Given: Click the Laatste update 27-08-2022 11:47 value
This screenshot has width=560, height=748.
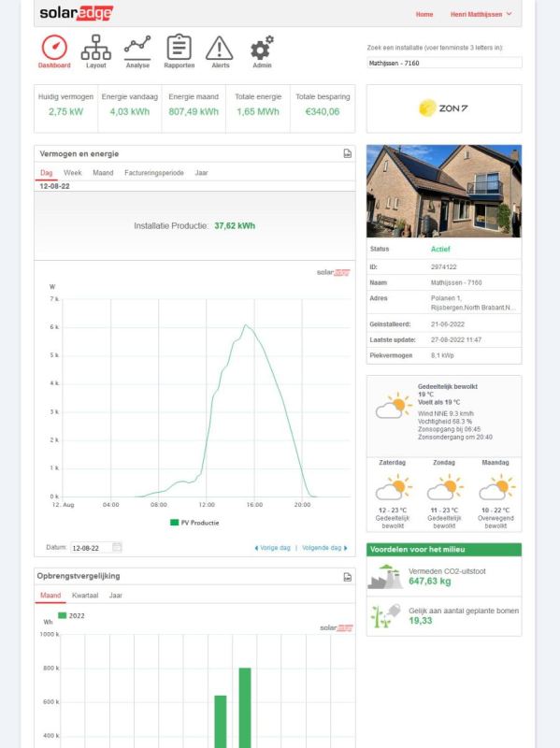Looking at the screenshot, I should click(456, 339).
